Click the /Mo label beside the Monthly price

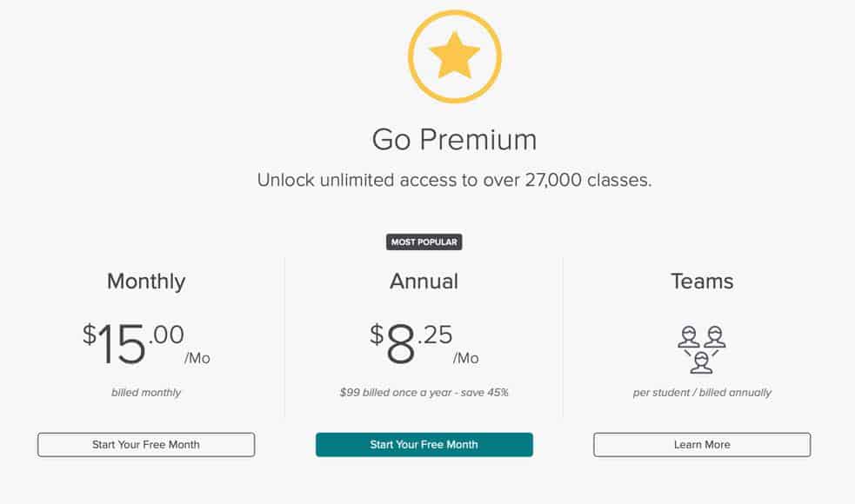point(197,358)
